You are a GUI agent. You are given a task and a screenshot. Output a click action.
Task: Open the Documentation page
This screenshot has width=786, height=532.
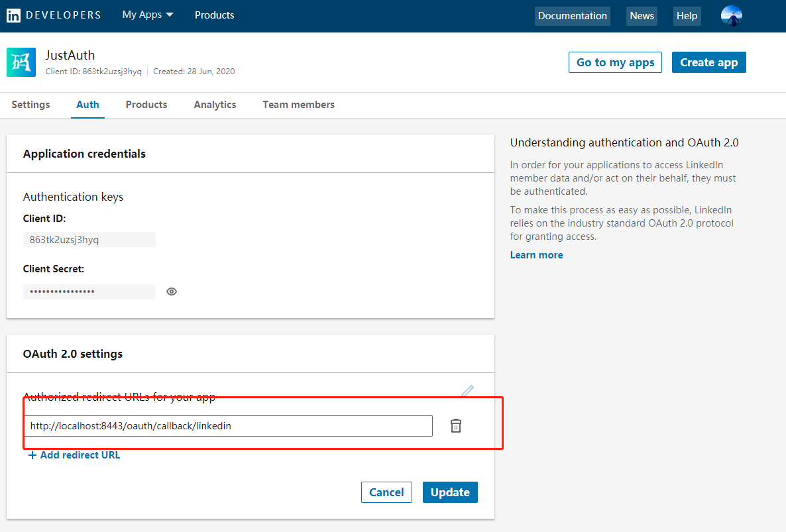tap(573, 16)
